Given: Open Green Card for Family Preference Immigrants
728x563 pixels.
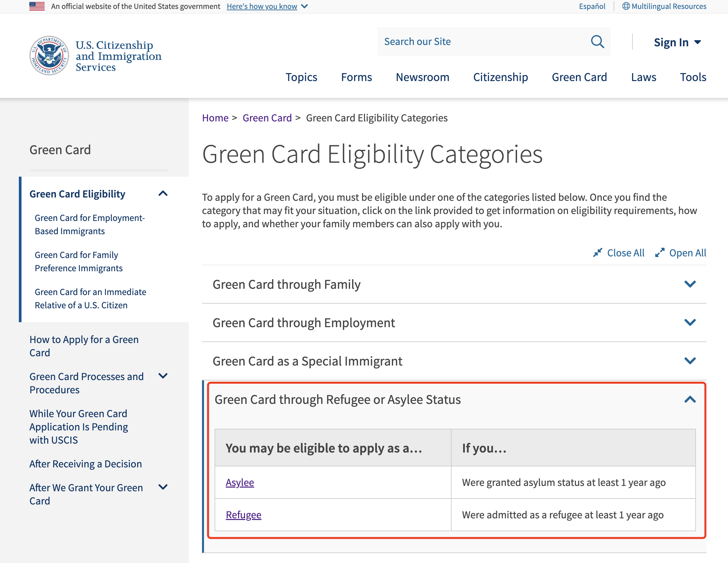Looking at the screenshot, I should pos(79,262).
